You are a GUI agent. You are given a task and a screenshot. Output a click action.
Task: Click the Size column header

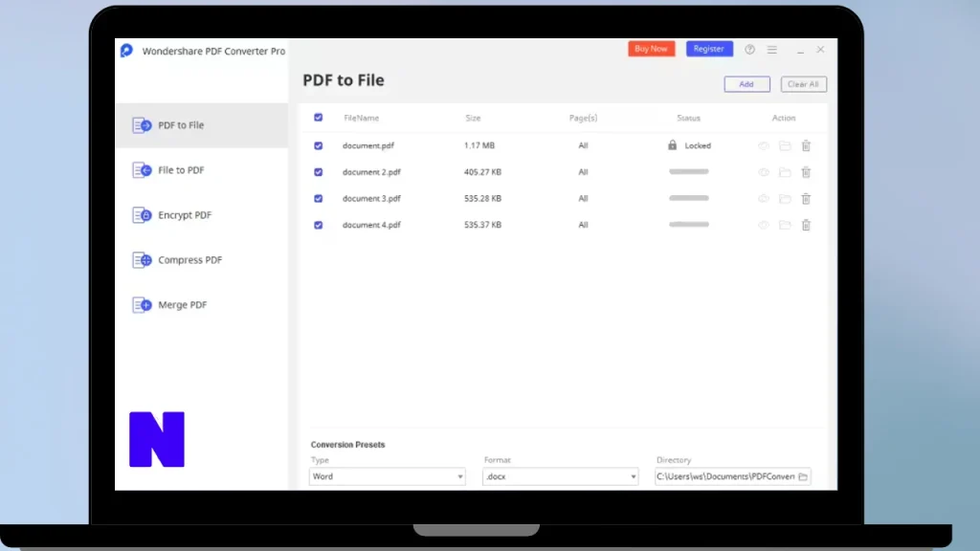click(473, 118)
